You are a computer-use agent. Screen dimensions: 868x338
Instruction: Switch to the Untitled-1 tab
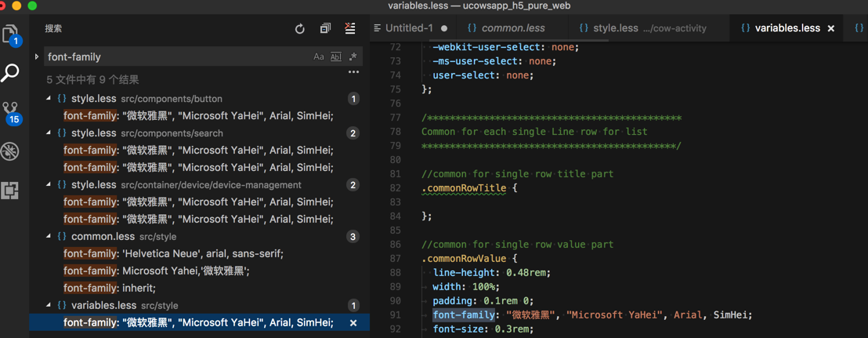409,28
